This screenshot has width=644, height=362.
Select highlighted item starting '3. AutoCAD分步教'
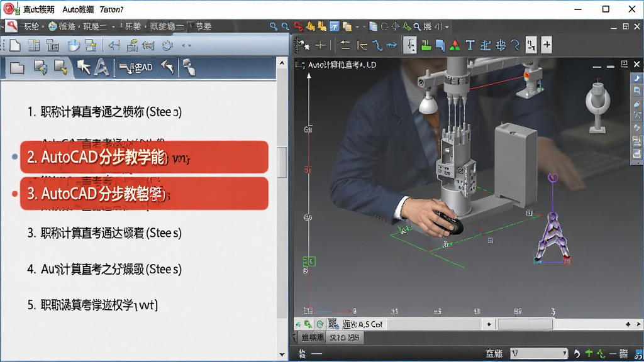(x=144, y=194)
